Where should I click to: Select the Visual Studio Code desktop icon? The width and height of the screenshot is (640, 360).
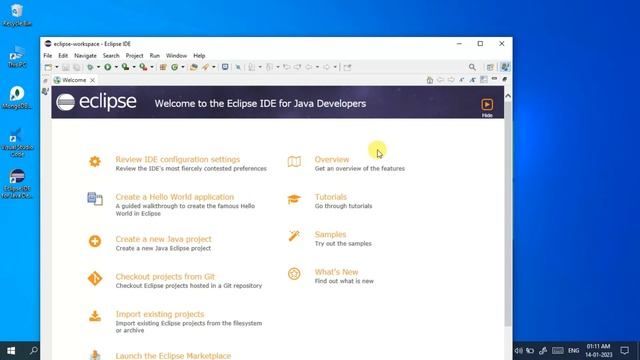pos(17,142)
